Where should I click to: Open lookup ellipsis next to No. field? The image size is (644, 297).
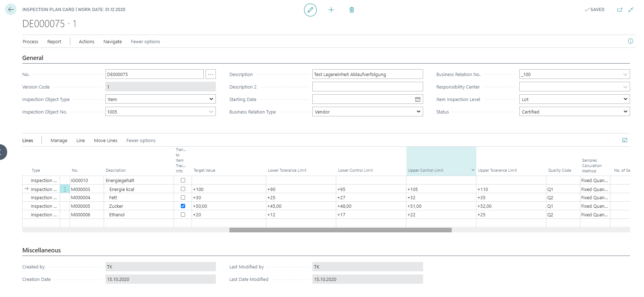211,74
